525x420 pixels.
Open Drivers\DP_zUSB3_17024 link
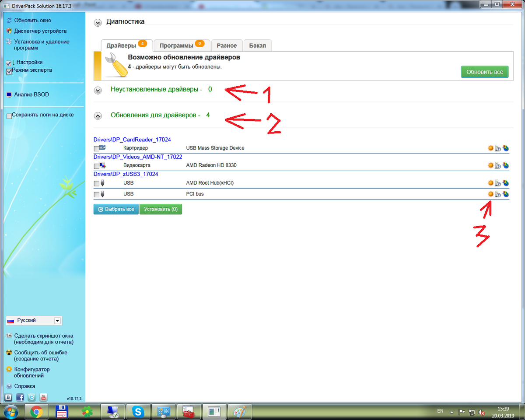coord(126,174)
